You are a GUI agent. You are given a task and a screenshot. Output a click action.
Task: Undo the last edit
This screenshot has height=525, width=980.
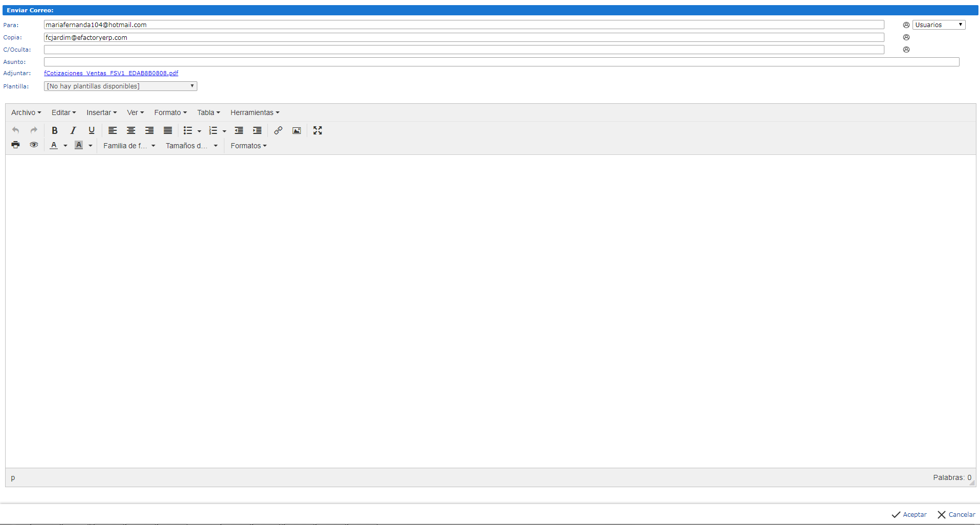point(16,130)
